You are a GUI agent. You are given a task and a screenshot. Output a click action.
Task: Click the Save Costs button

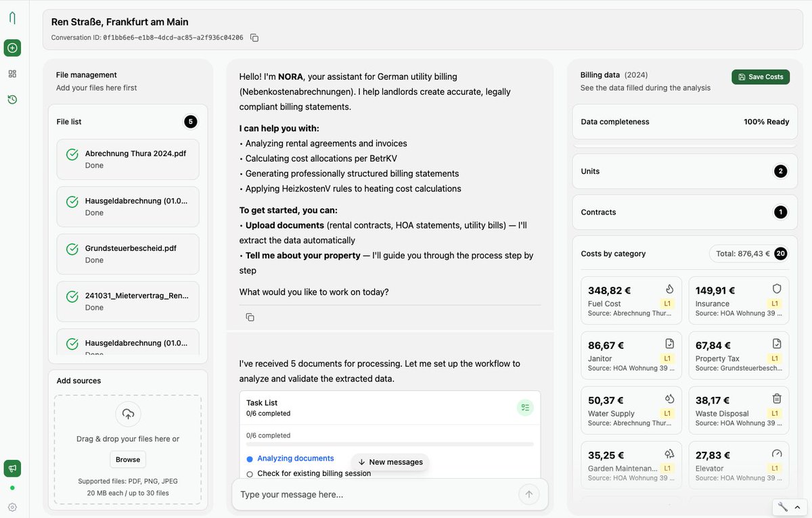pyautogui.click(x=761, y=76)
